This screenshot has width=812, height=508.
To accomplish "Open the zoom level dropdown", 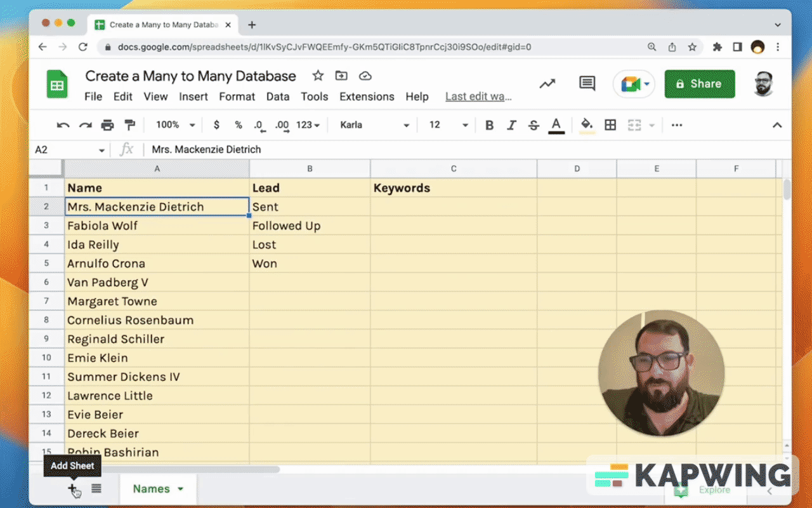I will point(175,125).
